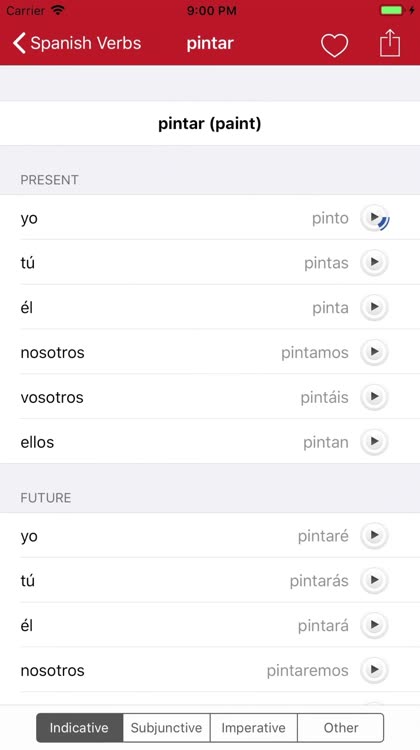
Task: Add pintar to favorites with heart icon
Action: pos(334,44)
